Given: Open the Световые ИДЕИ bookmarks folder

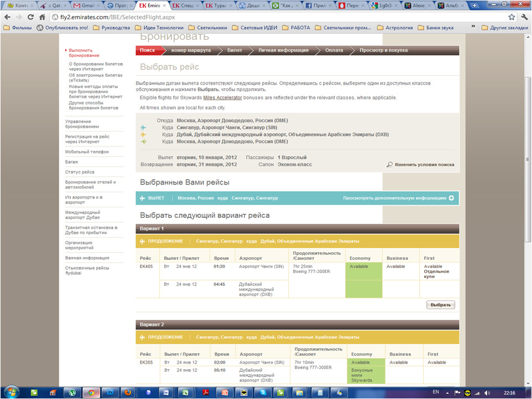Looking at the screenshot, I should click(x=254, y=28).
